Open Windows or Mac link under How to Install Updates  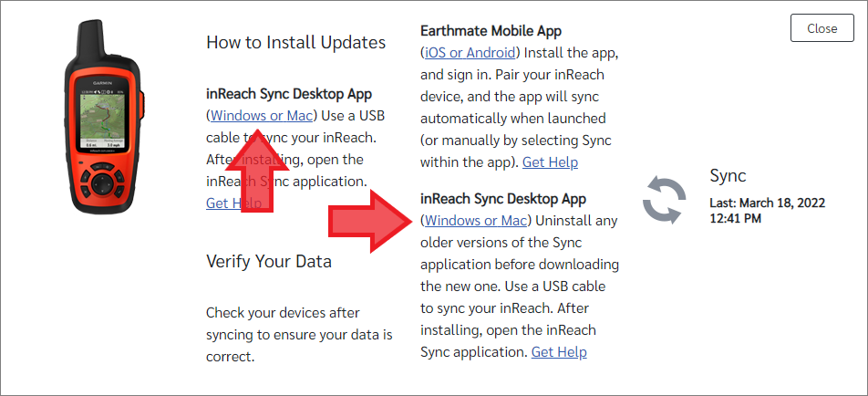pyautogui.click(x=262, y=116)
